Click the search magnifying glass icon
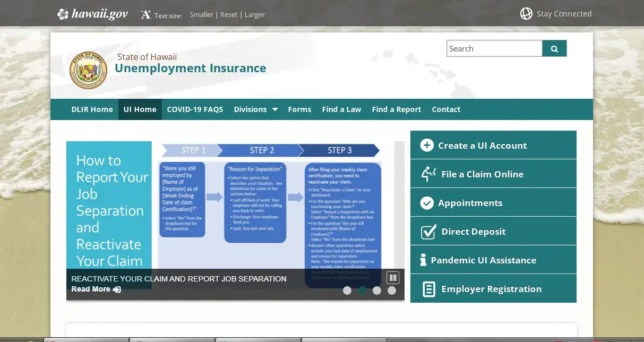This screenshot has height=342, width=644. pyautogui.click(x=554, y=48)
